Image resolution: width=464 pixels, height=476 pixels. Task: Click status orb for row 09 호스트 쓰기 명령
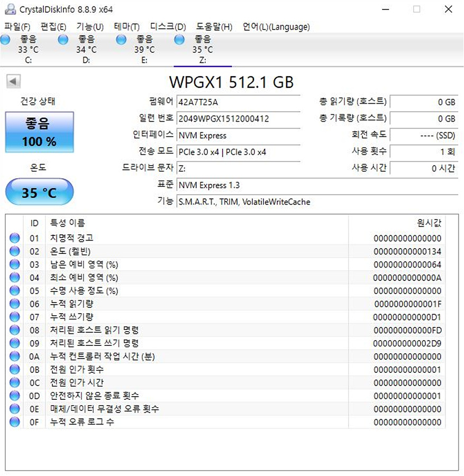tap(15, 343)
